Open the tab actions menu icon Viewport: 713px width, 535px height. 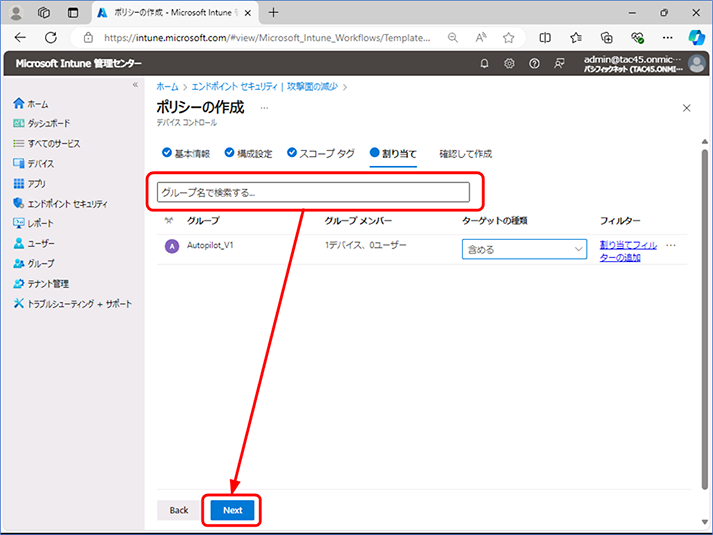pos(73,13)
